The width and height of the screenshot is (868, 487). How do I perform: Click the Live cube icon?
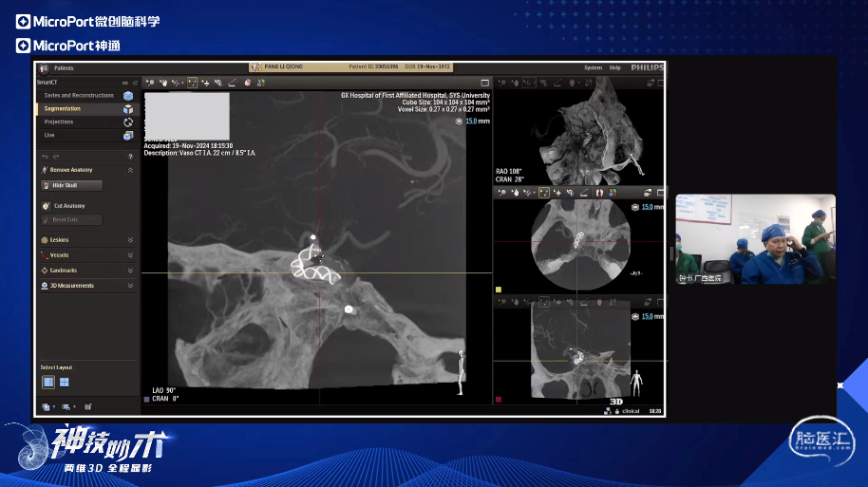tap(128, 136)
